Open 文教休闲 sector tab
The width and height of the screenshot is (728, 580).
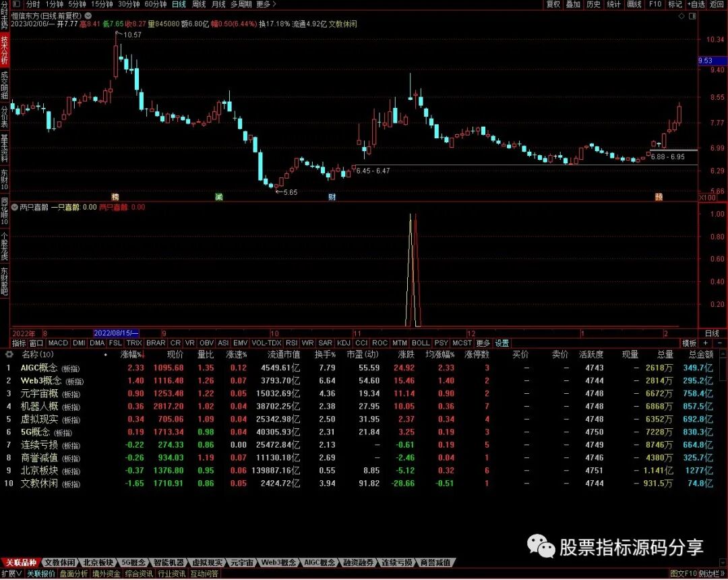60,563
